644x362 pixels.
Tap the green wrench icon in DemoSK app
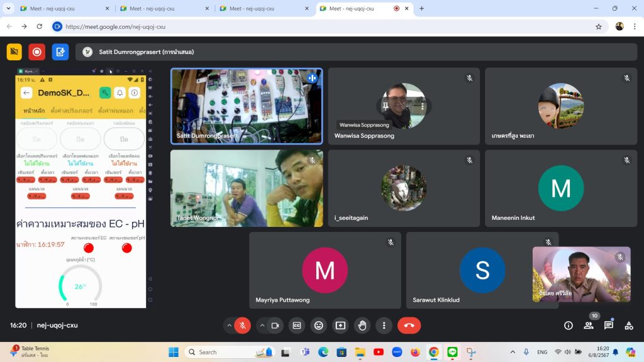pyautogui.click(x=105, y=93)
